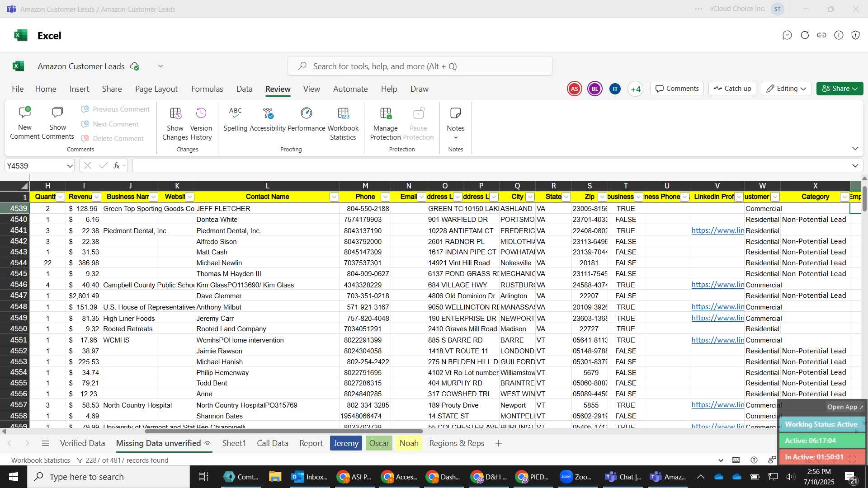Open Show Changes
The image size is (868, 488).
pyautogui.click(x=175, y=124)
